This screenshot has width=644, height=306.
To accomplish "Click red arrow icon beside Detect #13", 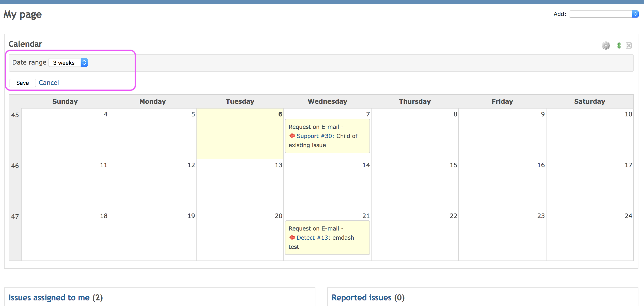I will point(292,238).
